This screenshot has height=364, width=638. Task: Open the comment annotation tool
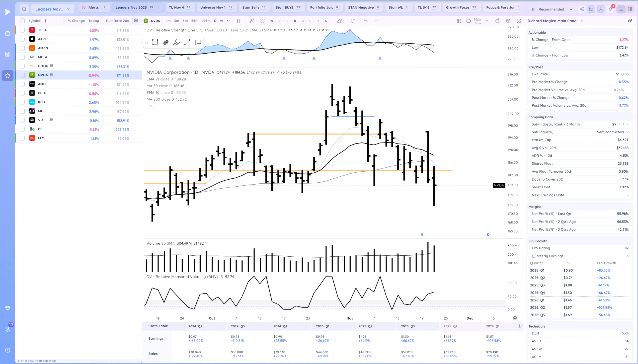(198, 42)
